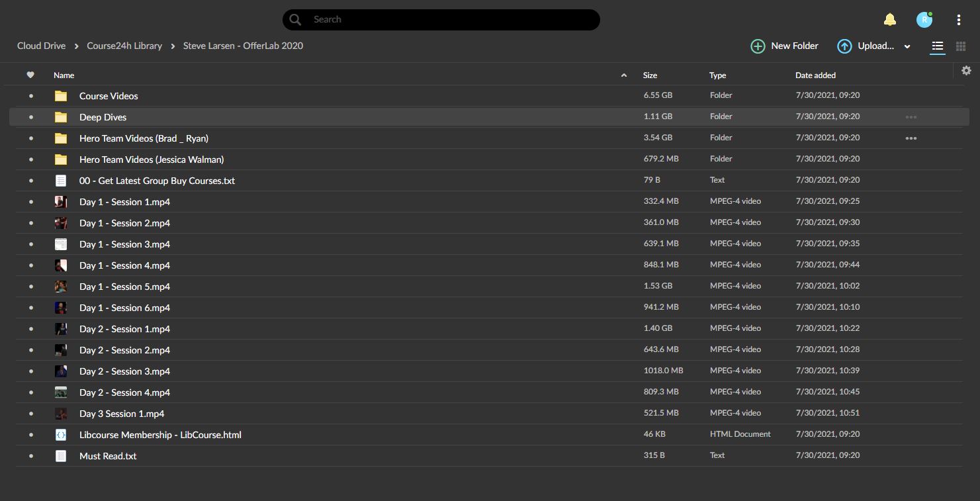Open the Course Videos folder name
980x501 pixels.
[109, 96]
